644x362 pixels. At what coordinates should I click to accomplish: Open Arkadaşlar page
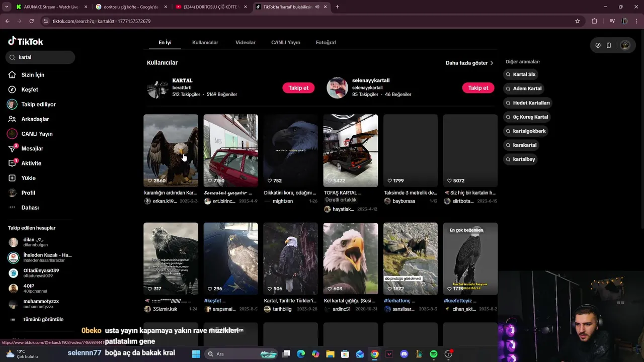(x=35, y=119)
